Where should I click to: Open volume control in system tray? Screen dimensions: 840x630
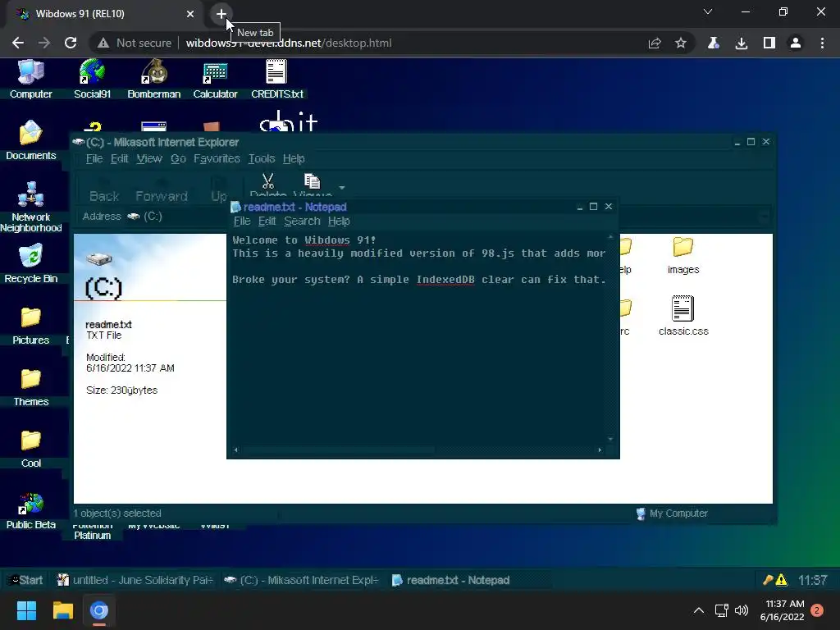[x=742, y=610]
